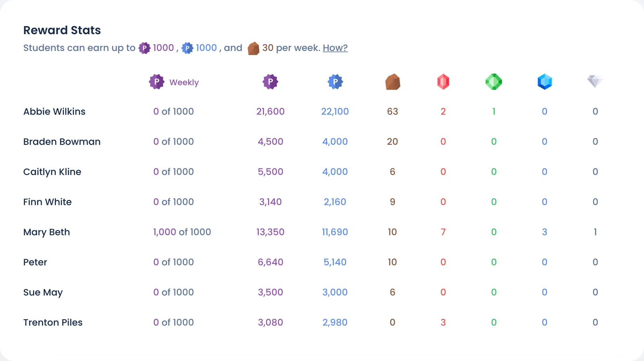Select the 'Reward Stats' heading

click(62, 30)
